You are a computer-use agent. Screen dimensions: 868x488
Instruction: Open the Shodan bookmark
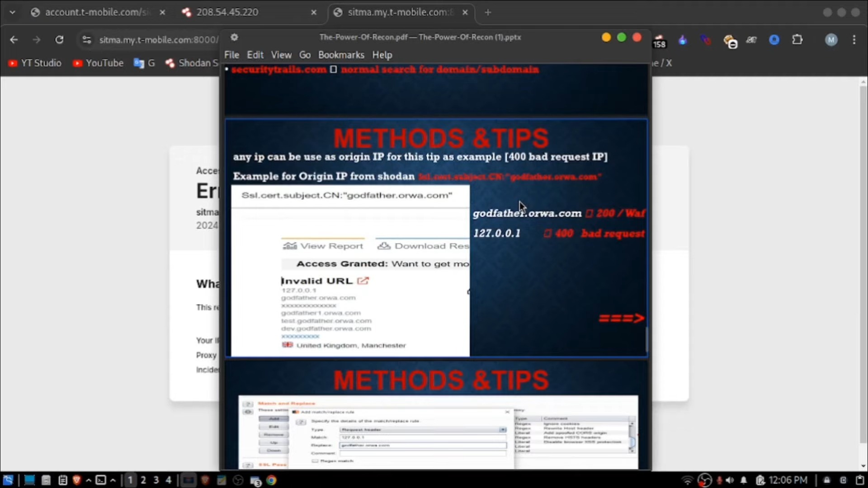[192, 63]
